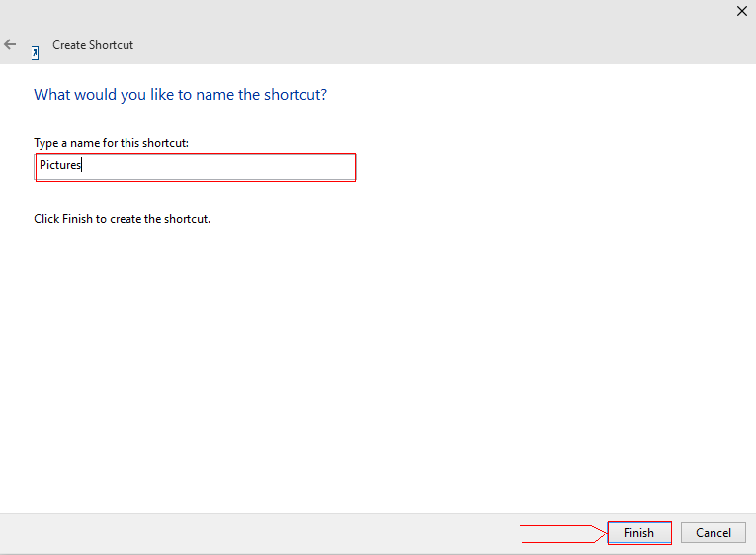Image resolution: width=756 pixels, height=555 pixels.
Task: Click the small shortcut icon beside Create Shortcut
Action: pyautogui.click(x=36, y=52)
